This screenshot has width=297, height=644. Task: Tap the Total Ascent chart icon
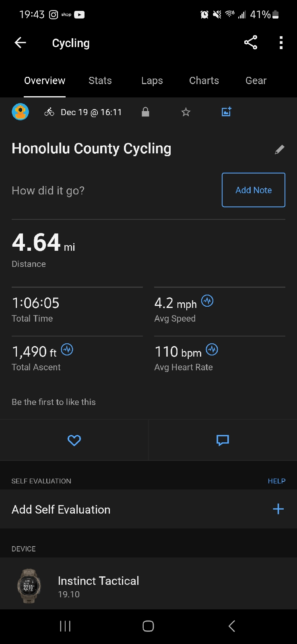[67, 349]
